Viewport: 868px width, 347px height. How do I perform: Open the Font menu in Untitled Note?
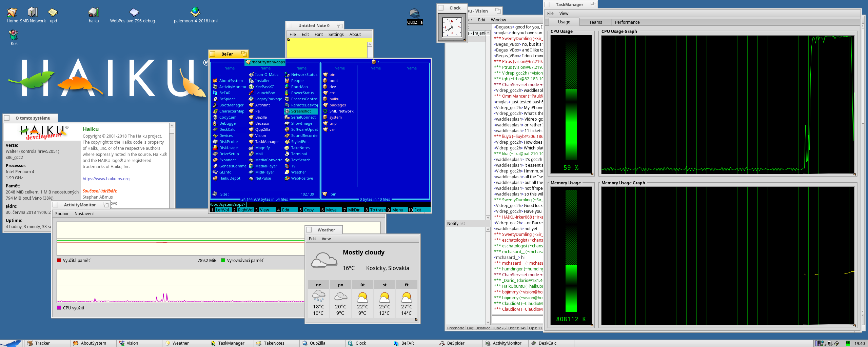[318, 34]
